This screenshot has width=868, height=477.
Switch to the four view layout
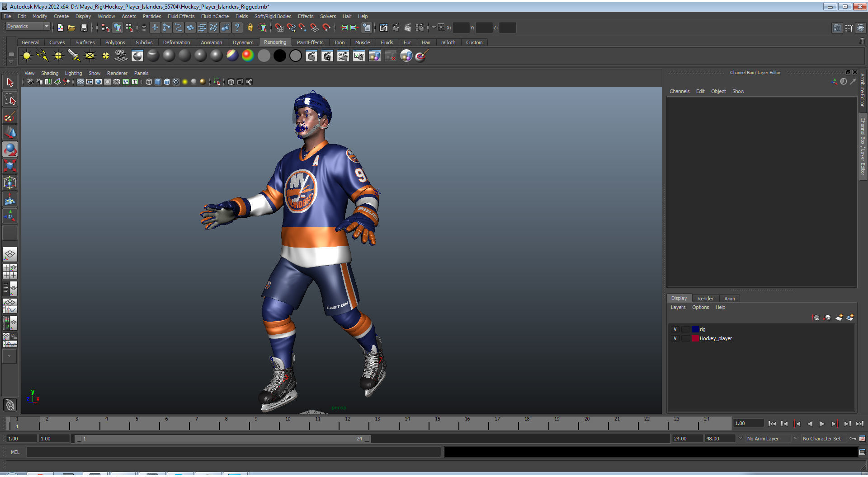pos(10,271)
